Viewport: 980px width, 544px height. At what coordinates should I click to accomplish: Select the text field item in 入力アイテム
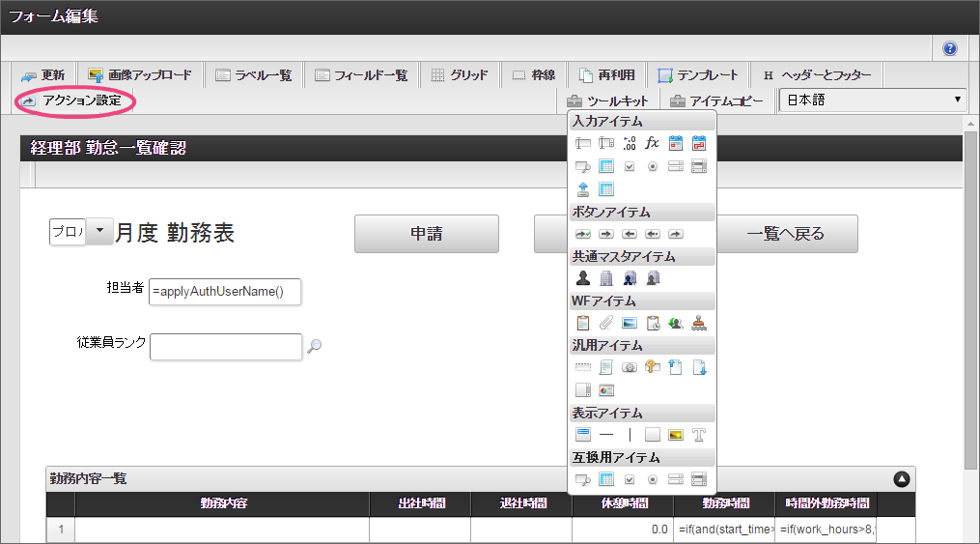pyautogui.click(x=583, y=143)
